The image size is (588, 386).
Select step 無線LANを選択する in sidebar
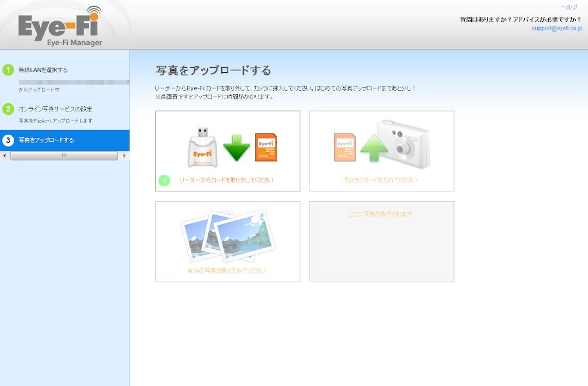[x=43, y=70]
